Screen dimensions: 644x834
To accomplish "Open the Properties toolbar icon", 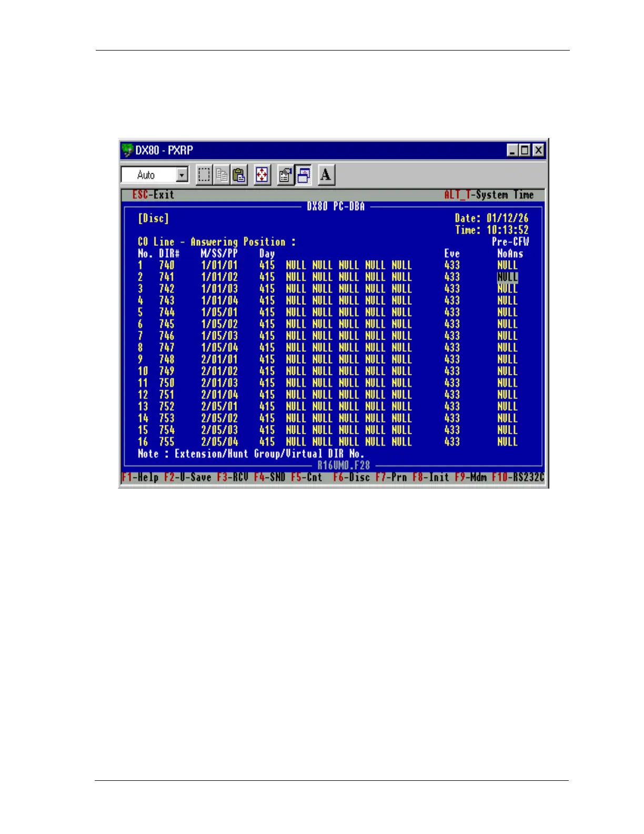I will click(x=285, y=175).
